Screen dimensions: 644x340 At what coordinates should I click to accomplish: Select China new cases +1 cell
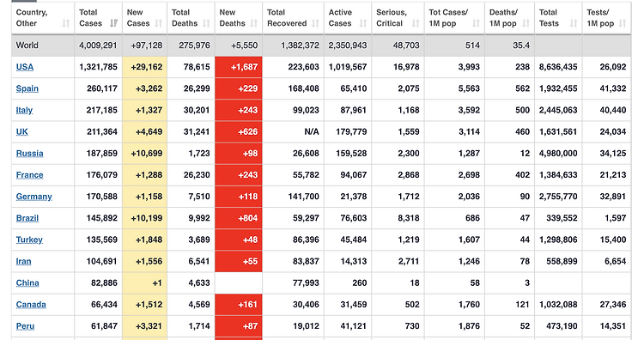click(144, 283)
